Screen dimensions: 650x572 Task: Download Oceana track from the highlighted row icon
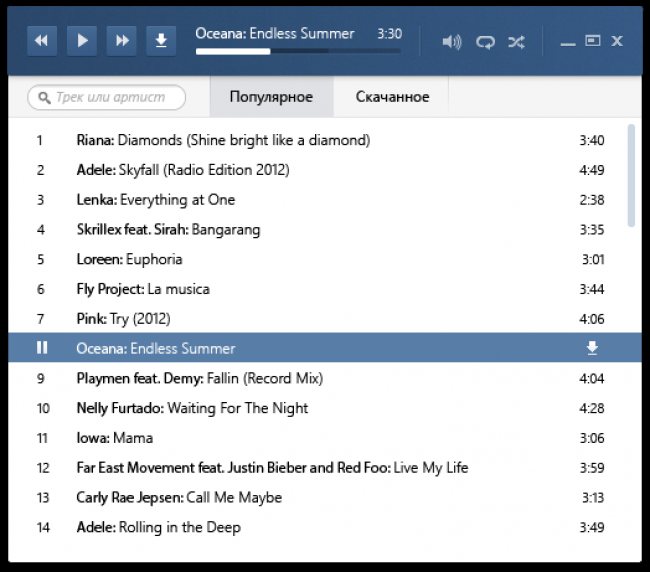(592, 348)
